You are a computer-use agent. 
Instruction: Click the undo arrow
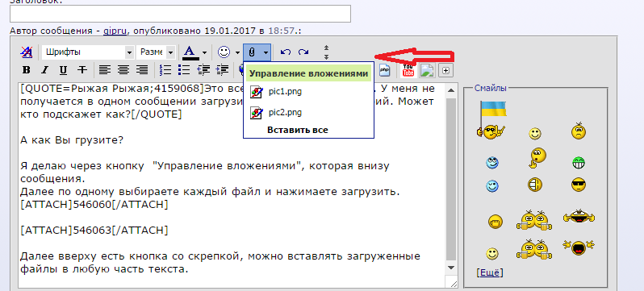(286, 52)
